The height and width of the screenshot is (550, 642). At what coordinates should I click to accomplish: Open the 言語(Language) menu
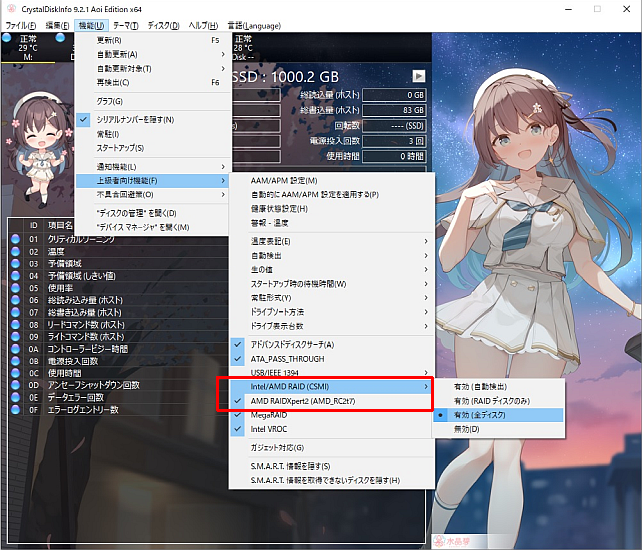[x=254, y=25]
